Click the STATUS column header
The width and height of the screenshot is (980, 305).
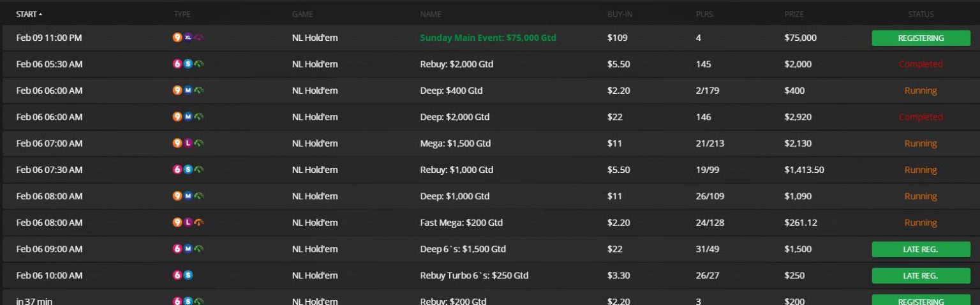point(920,14)
